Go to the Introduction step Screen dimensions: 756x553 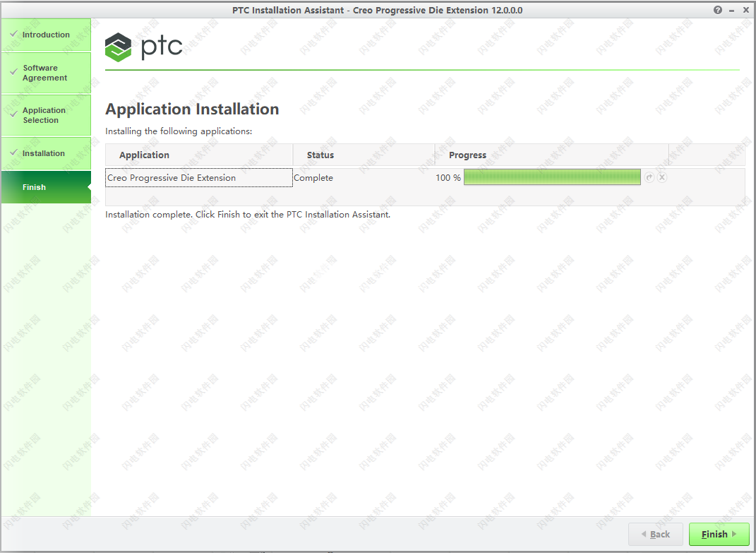coord(47,35)
